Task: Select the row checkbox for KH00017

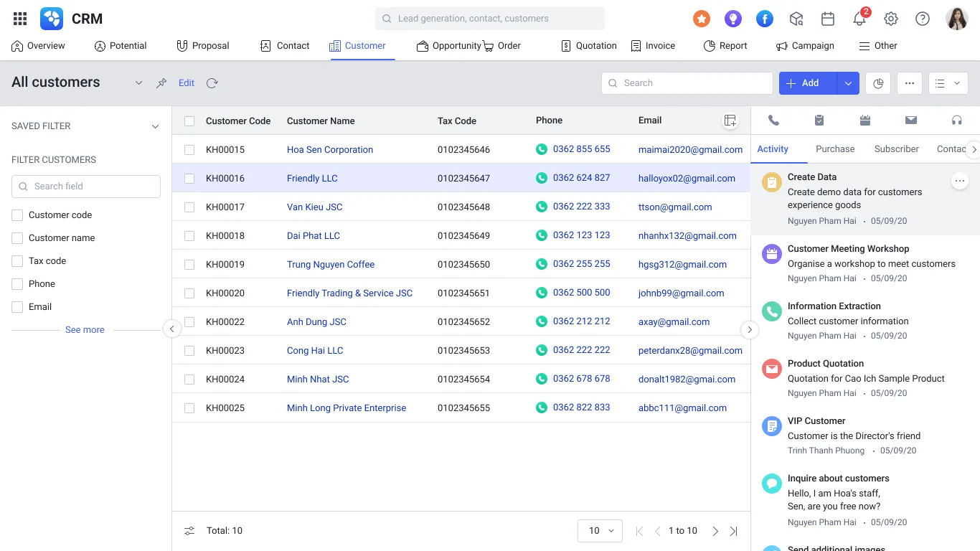Action: click(x=189, y=207)
